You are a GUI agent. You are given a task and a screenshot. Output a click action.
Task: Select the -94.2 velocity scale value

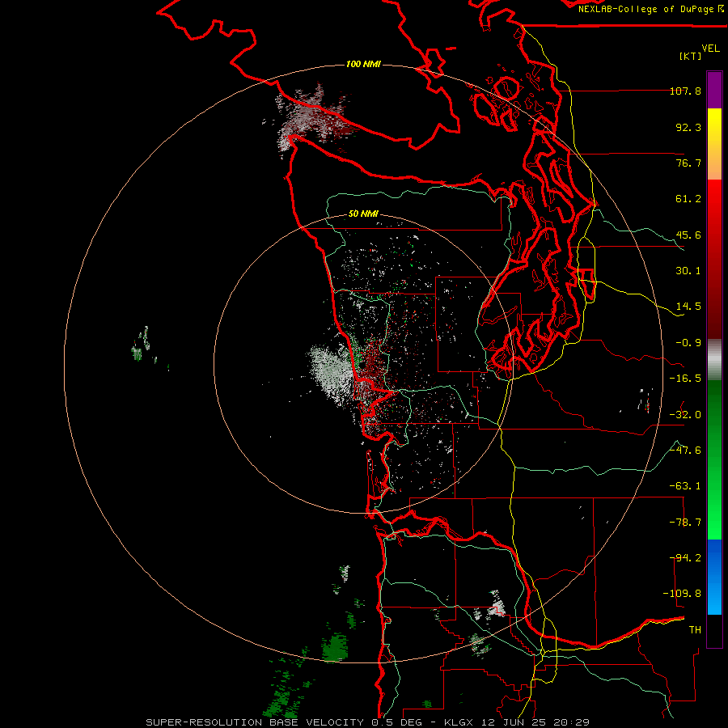click(685, 558)
